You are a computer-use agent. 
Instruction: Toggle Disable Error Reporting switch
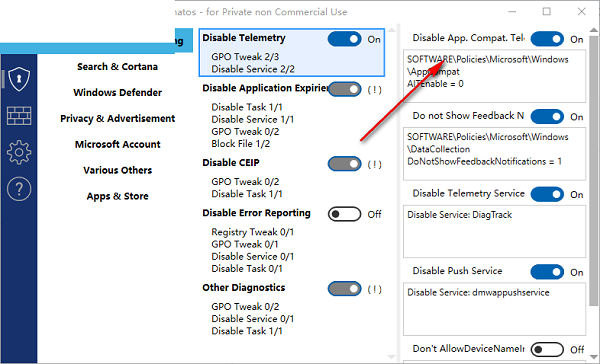click(344, 214)
